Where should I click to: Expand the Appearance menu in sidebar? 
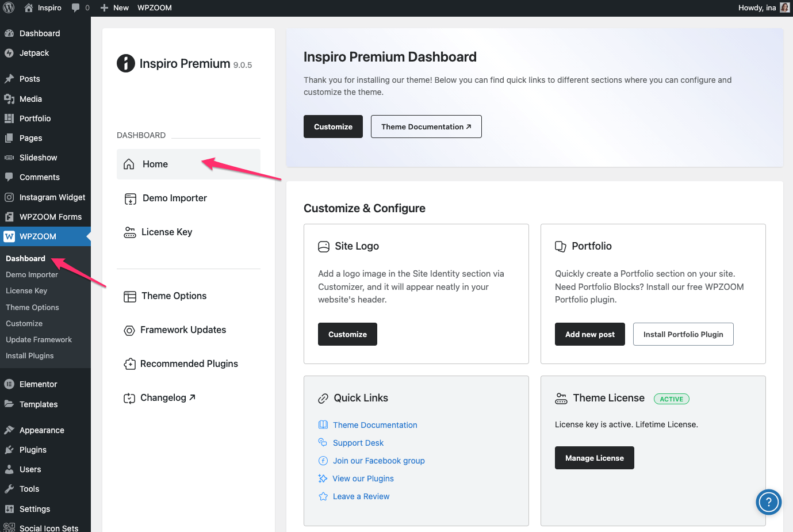pyautogui.click(x=41, y=430)
